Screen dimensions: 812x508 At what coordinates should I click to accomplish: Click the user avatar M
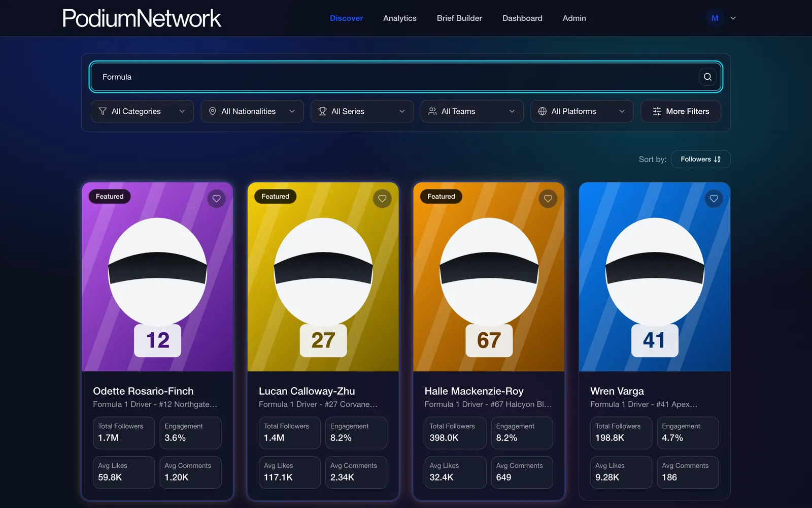pos(715,18)
